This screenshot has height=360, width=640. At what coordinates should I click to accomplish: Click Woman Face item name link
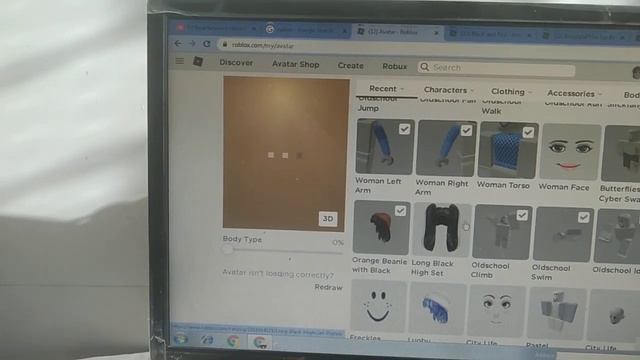point(564,187)
